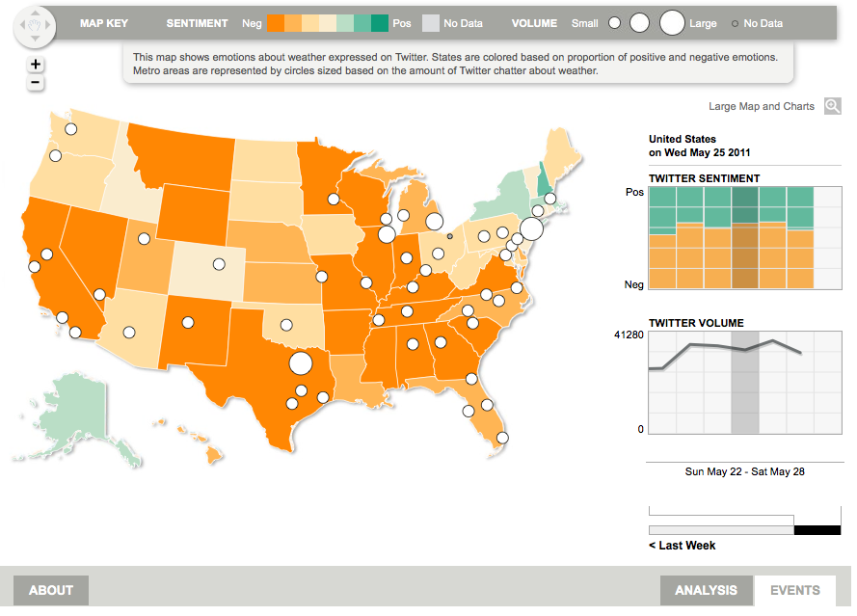Viewport: 857px width, 616px height.
Task: Select the Boston-area metro circle
Action: point(550,199)
